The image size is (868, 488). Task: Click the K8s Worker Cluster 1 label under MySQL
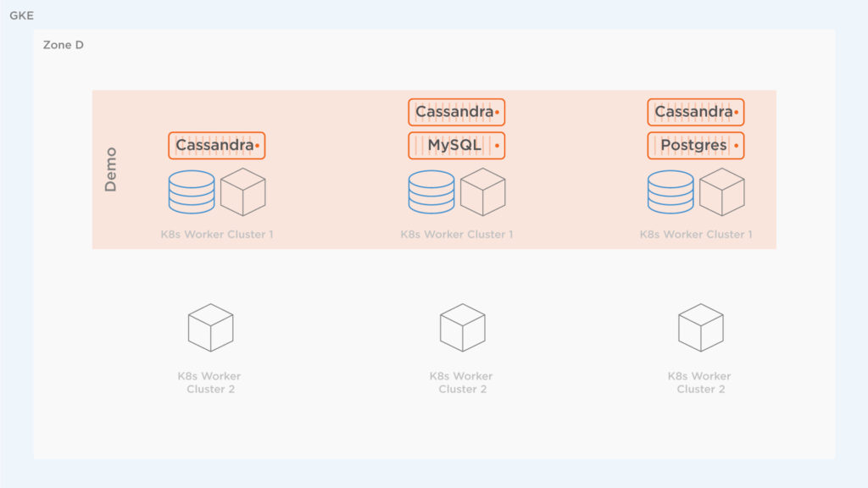456,235
